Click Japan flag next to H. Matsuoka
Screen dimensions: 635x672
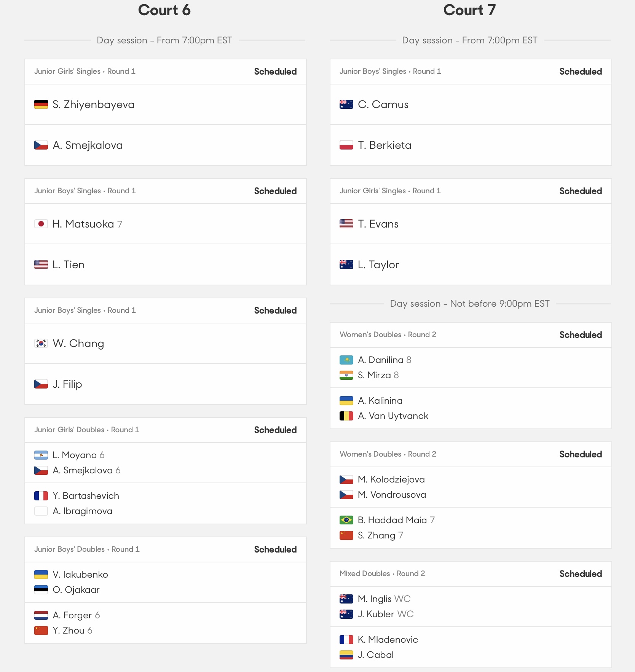click(41, 224)
